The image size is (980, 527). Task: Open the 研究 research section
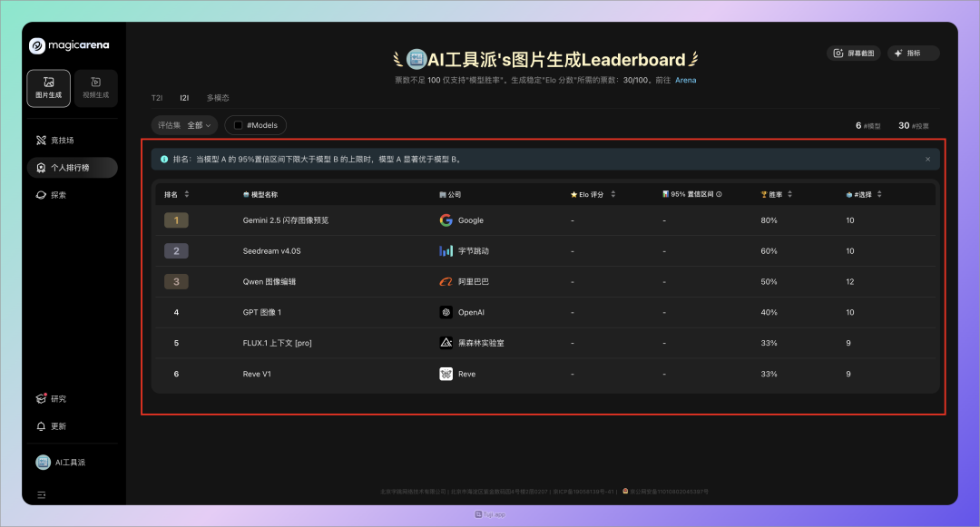point(72,398)
